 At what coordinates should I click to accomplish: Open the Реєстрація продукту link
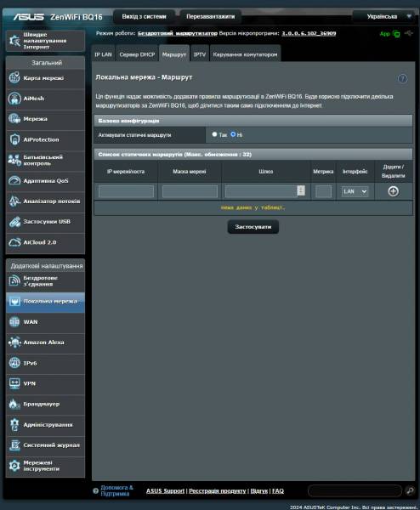tap(218, 490)
